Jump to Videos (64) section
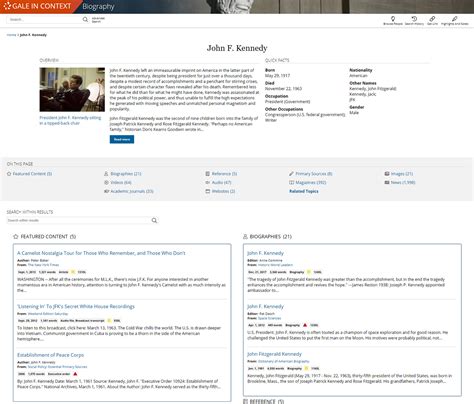Image resolution: width=474 pixels, height=404 pixels. 121,182
